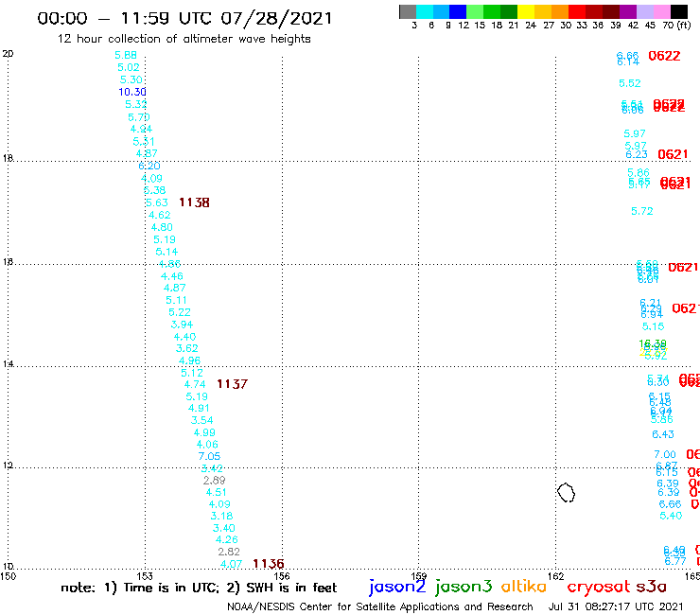Click the 3.62 wave height reading
The width and height of the screenshot is (700, 615).
(x=186, y=348)
